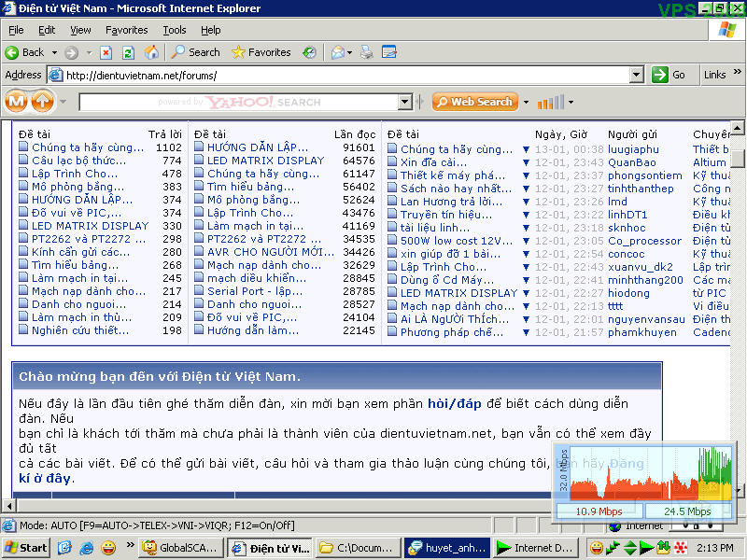Click the vertical scrollbar up arrow
The width and height of the screenshot is (747, 560).
(x=738, y=127)
